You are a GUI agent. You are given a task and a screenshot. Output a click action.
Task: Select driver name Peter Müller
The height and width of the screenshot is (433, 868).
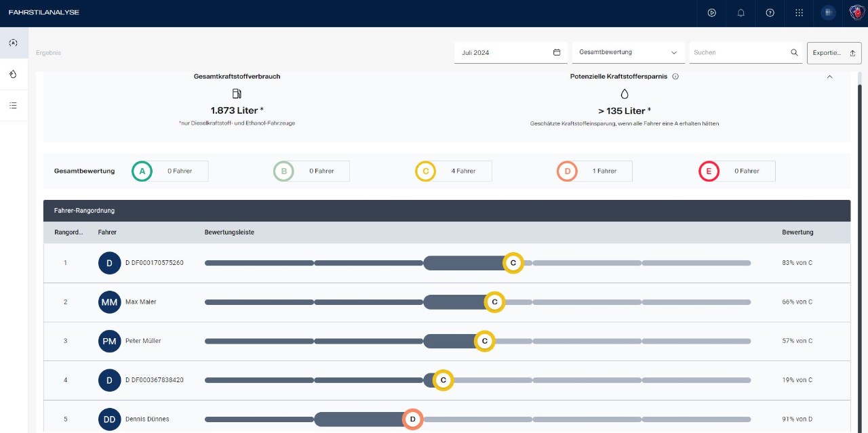click(143, 341)
